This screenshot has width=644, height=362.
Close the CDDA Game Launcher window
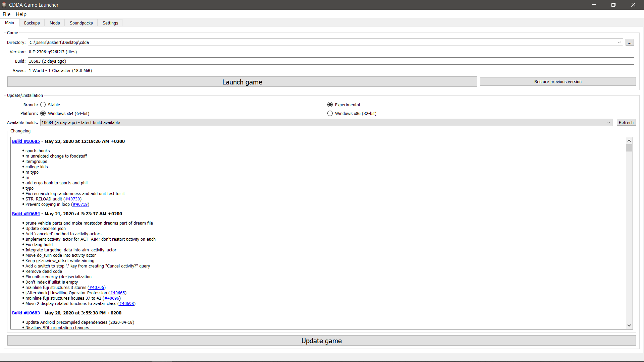pos(633,5)
